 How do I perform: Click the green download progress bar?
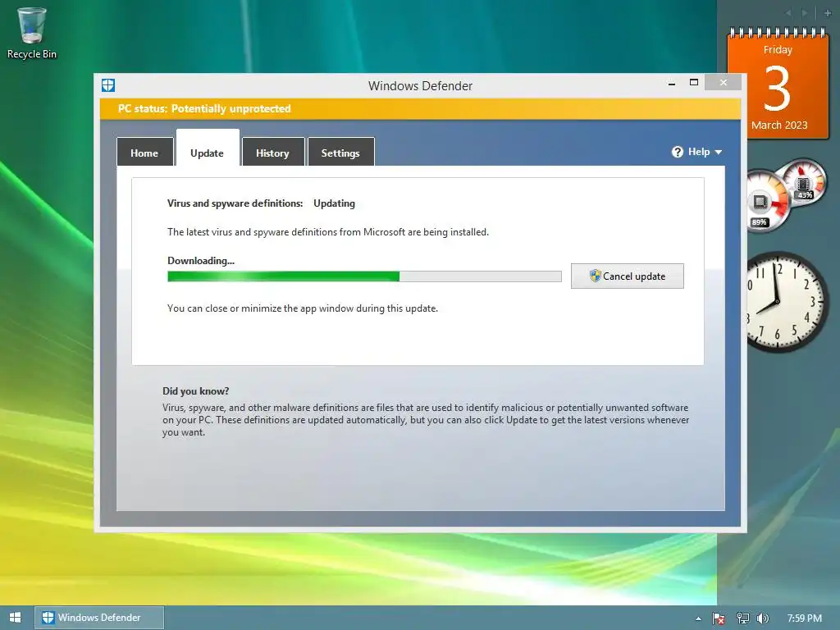click(364, 276)
